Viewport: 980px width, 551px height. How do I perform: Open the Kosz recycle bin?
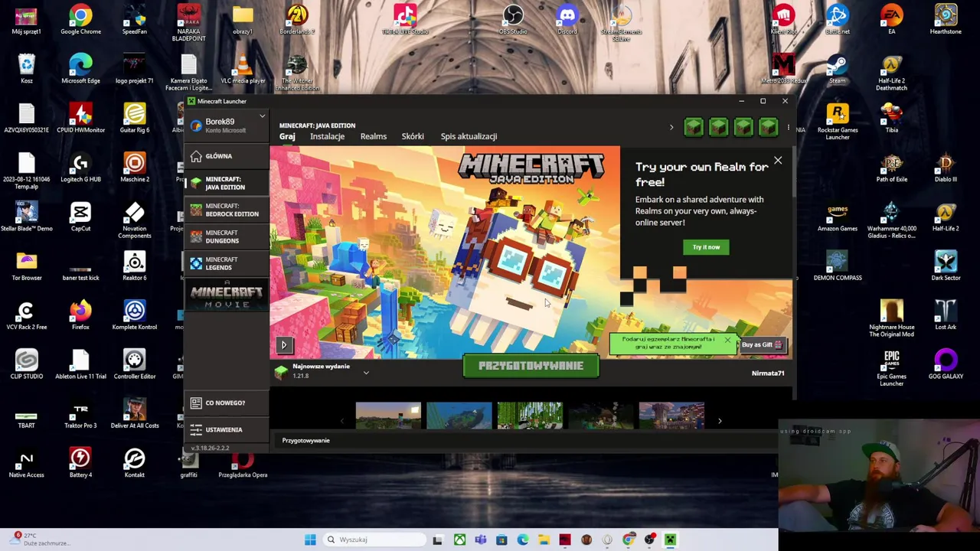pyautogui.click(x=27, y=69)
